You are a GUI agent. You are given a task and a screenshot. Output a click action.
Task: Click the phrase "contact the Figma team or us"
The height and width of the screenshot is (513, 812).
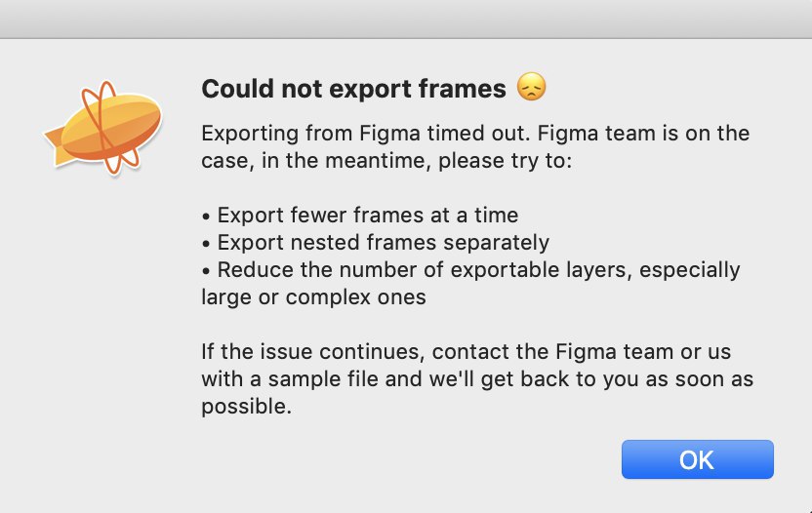tap(582, 351)
